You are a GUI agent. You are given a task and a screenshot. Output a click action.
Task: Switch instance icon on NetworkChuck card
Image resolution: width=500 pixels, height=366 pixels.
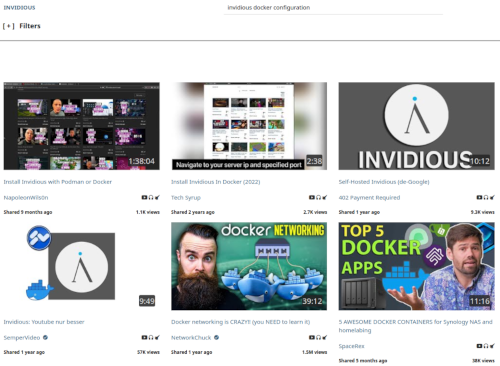click(x=324, y=337)
